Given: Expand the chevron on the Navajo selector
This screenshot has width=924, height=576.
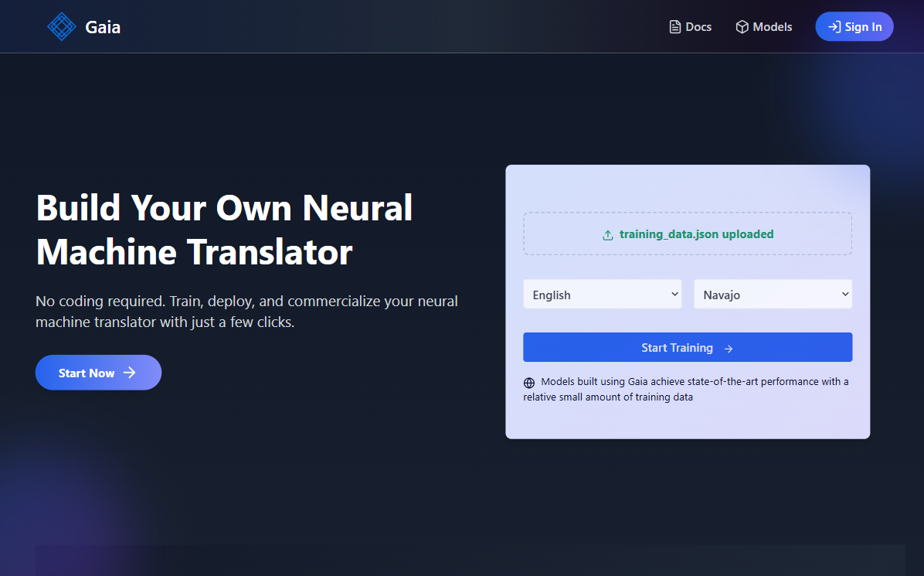Looking at the screenshot, I should pos(844,294).
